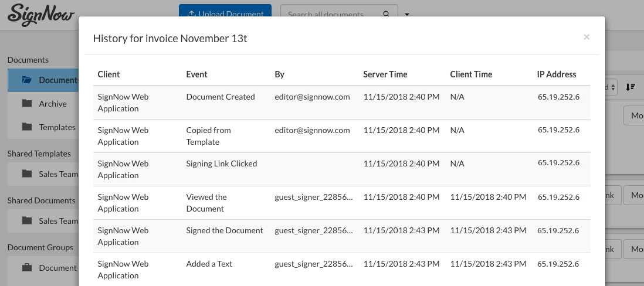Toggle the sort order icon
The height and width of the screenshot is (286, 644).
pos(631,87)
